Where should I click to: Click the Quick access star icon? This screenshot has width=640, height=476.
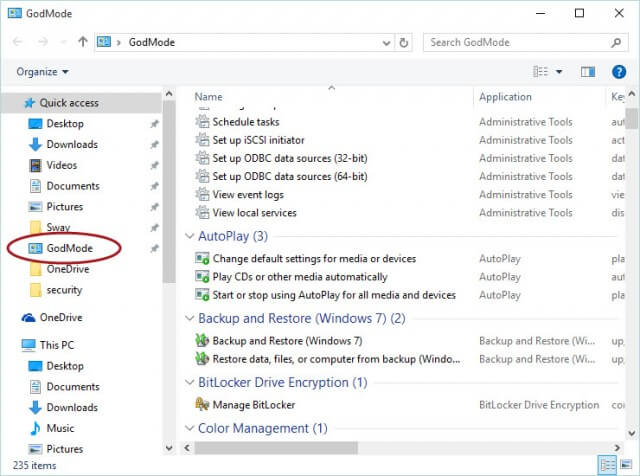(x=29, y=103)
